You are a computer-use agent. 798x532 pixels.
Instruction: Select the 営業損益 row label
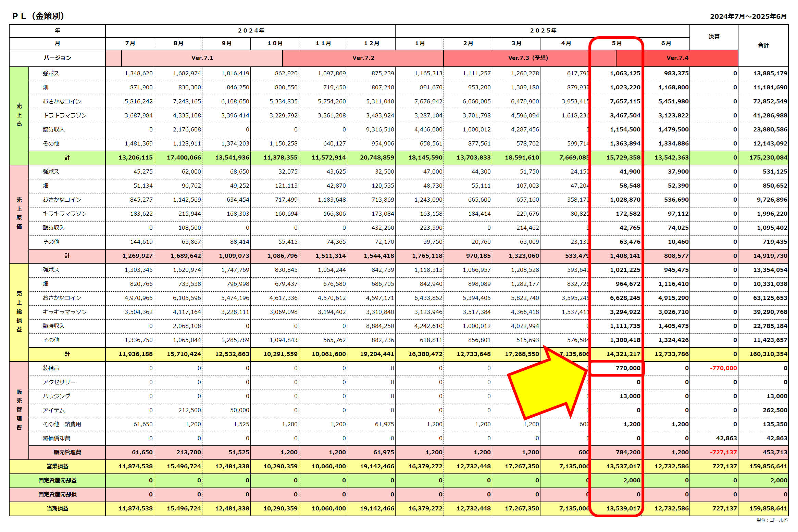click(x=58, y=466)
